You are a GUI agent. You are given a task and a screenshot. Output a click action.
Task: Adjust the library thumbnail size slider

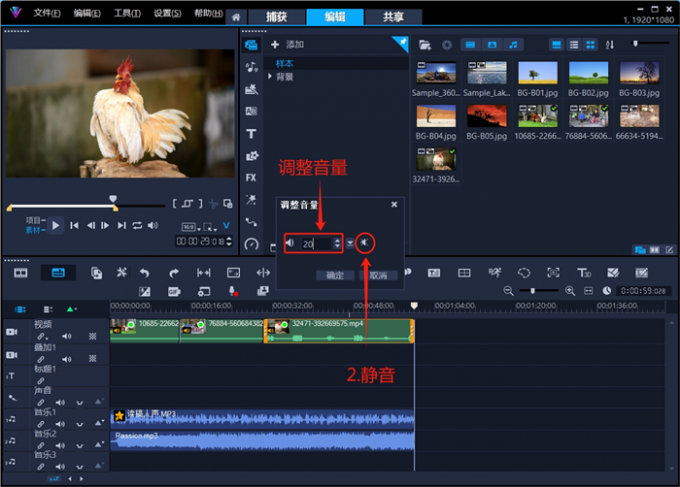point(635,43)
